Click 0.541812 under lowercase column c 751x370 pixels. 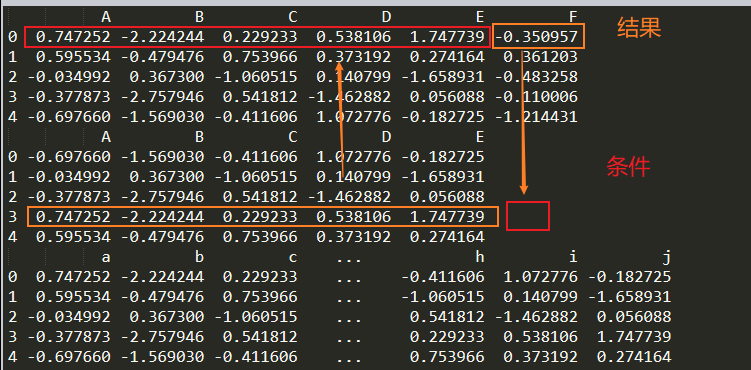(x=260, y=336)
